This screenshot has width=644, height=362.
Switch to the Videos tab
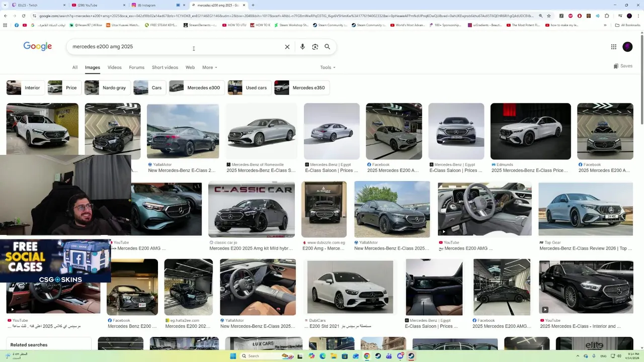pos(114,67)
